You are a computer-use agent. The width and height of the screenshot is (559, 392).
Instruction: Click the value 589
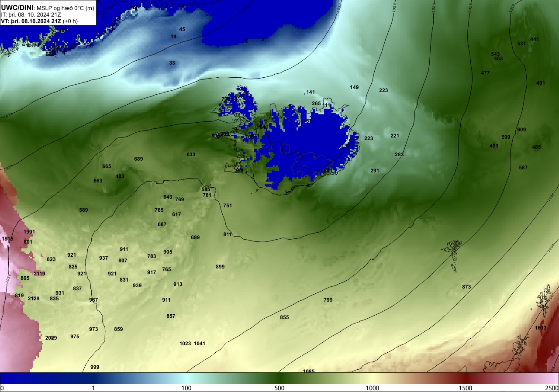83,210
